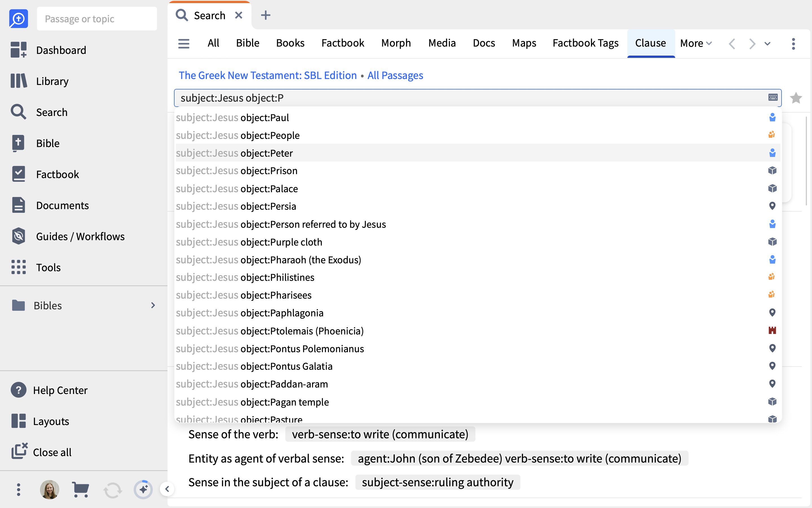
Task: Click the Logos app logo icon
Action: click(x=18, y=18)
